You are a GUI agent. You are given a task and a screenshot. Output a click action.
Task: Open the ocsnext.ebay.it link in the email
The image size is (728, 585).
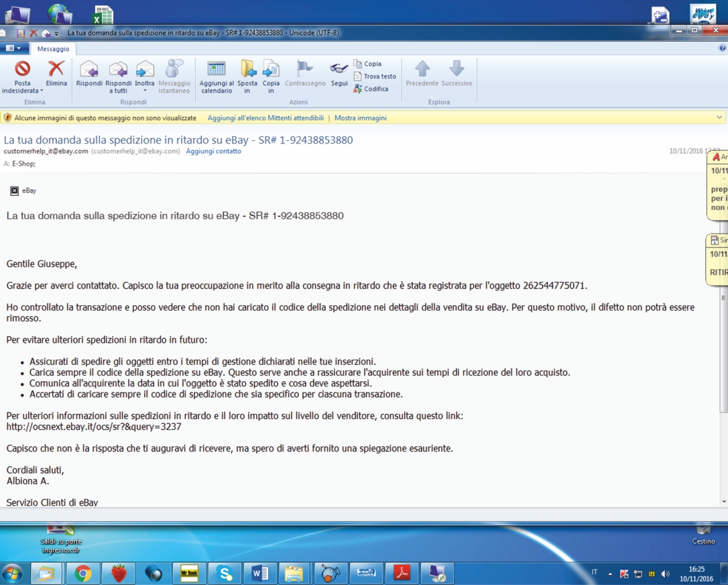click(94, 427)
